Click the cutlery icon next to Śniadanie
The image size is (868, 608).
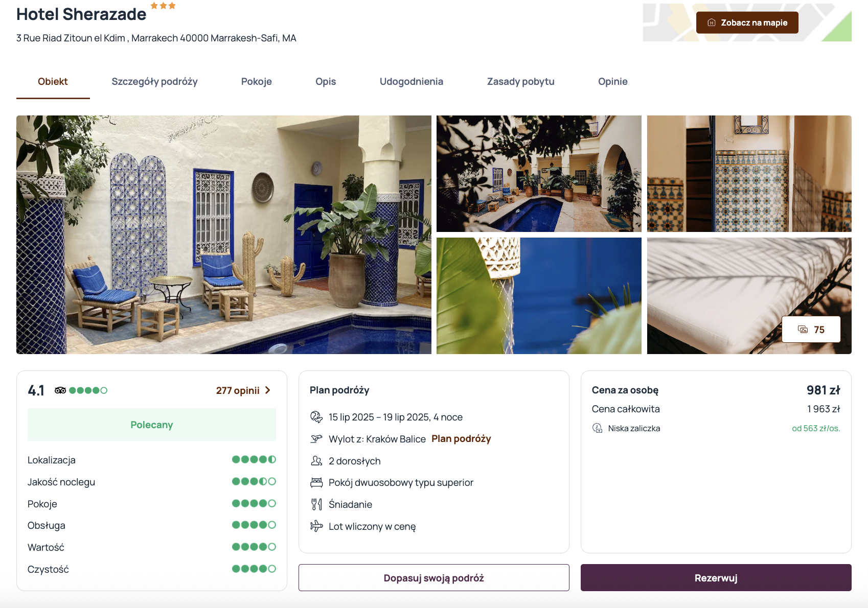[x=316, y=504]
